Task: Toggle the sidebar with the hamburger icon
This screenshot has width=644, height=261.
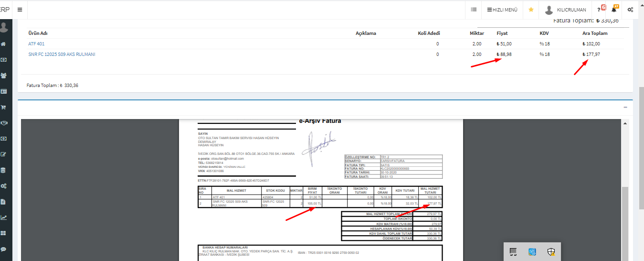Action: coord(20,10)
